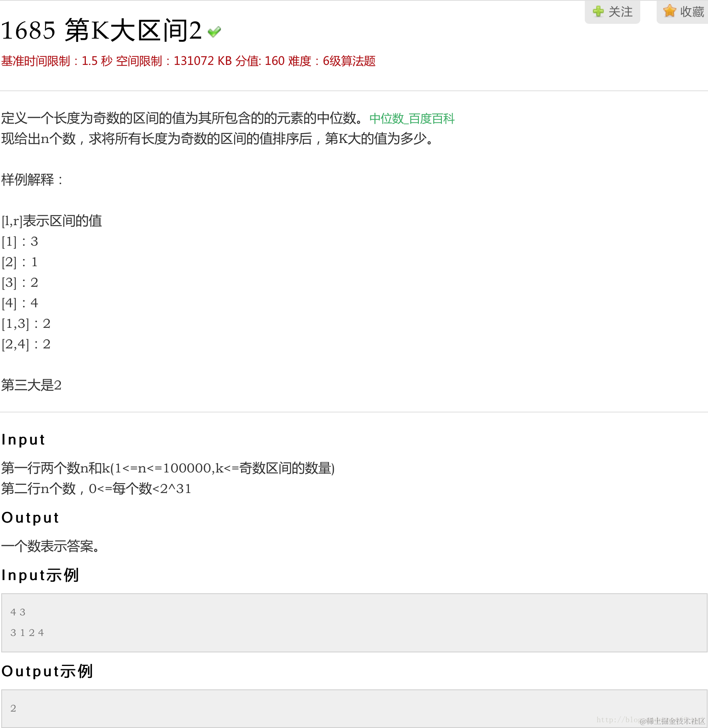Click the sentence starting 现给出n个数

pos(218,139)
